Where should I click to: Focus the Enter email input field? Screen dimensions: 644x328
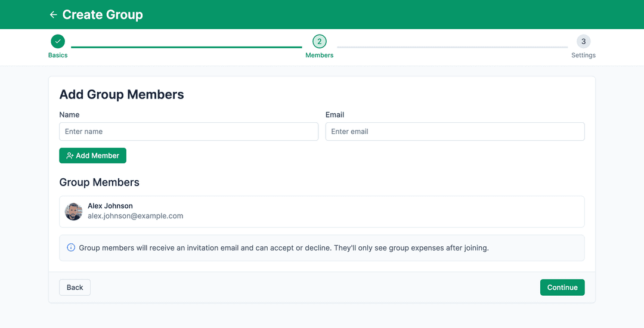[x=454, y=132]
